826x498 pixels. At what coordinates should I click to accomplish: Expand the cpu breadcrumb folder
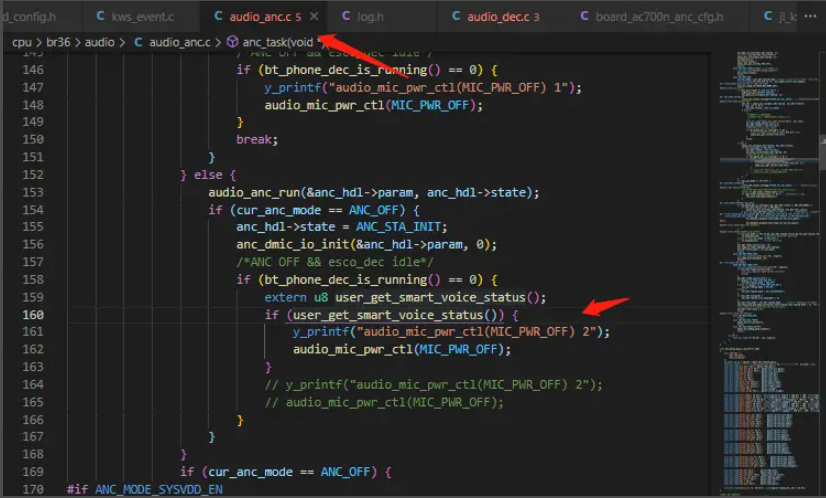(x=22, y=42)
